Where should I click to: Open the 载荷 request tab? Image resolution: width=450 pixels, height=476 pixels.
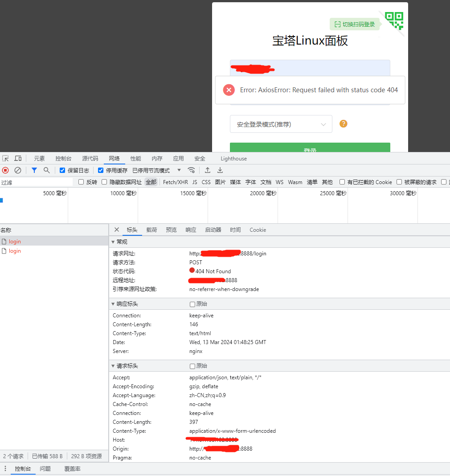[x=151, y=230]
